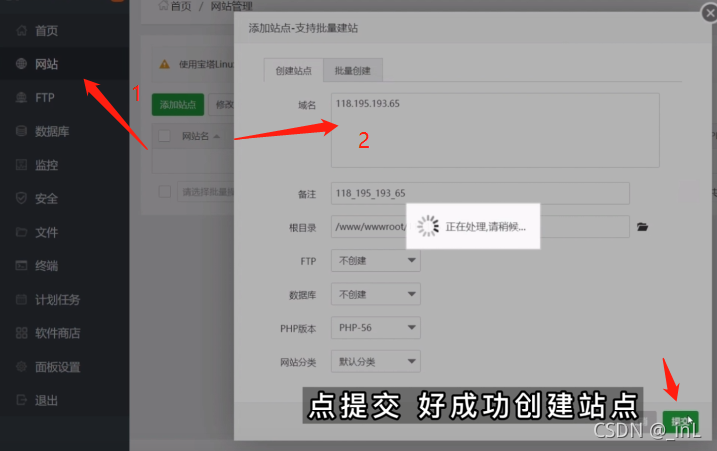Click into the 根目录 path field

(x=480, y=226)
